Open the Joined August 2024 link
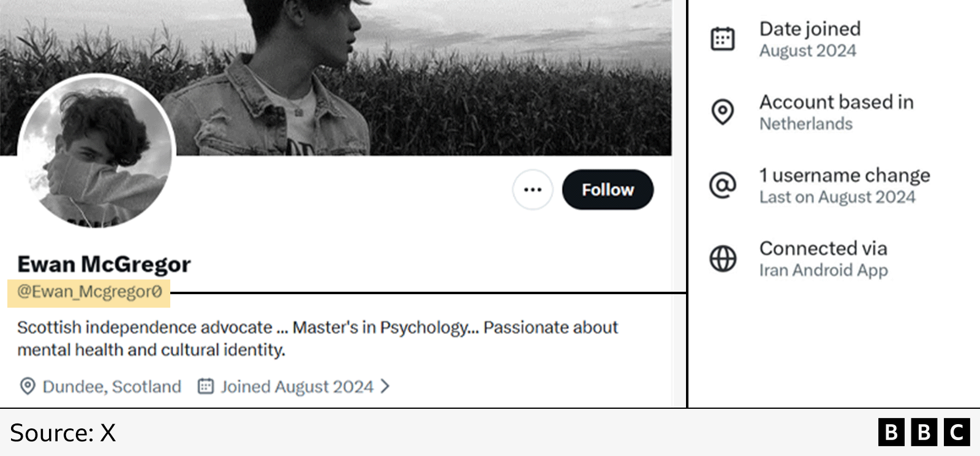Screen dimensions: 980x456 coord(297,387)
